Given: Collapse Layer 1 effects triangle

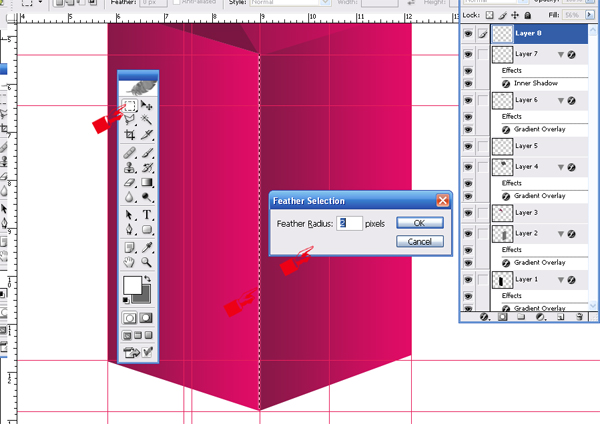Looking at the screenshot, I should pyautogui.click(x=561, y=280).
